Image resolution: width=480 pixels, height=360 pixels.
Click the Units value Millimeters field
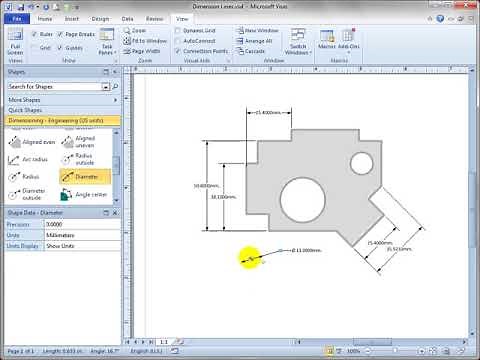82,235
